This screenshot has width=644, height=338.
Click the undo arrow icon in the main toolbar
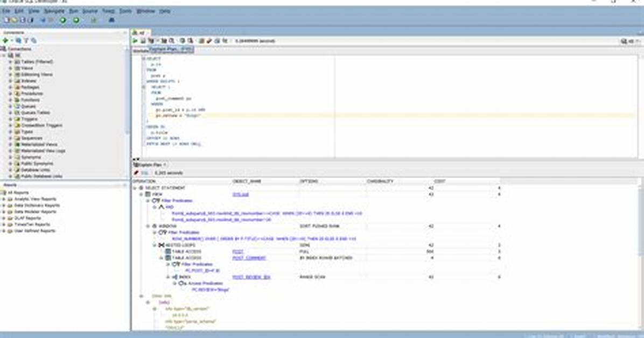(x=43, y=20)
